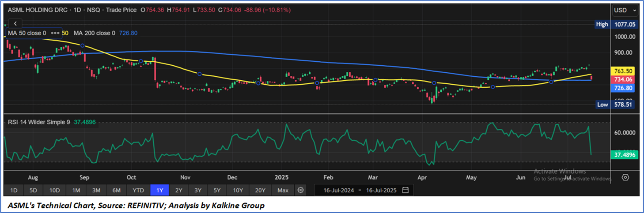Click the green RSI 37.4896 value tag
The height and width of the screenshot is (213, 644).
pyautogui.click(x=625, y=154)
